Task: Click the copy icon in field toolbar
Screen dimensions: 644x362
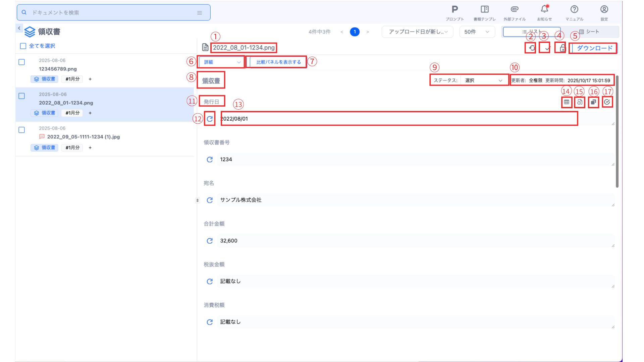Action: pos(593,102)
